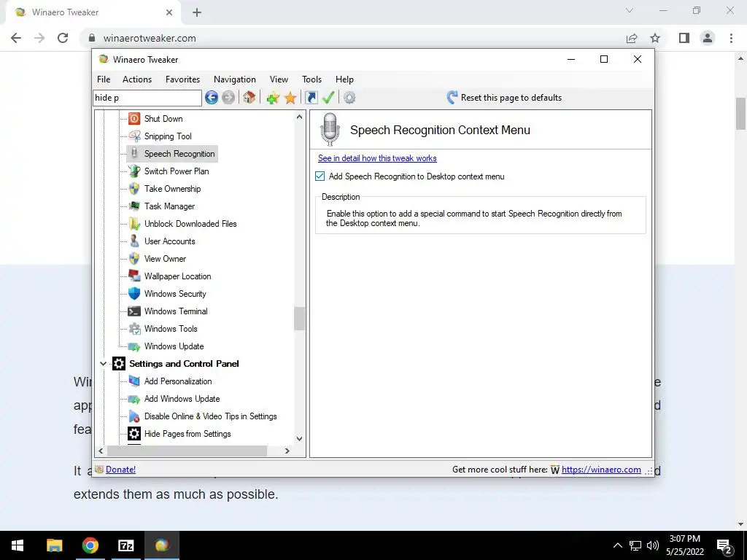Click the Windows Tools gear icon
Image resolution: width=747 pixels, height=560 pixels.
point(134,329)
